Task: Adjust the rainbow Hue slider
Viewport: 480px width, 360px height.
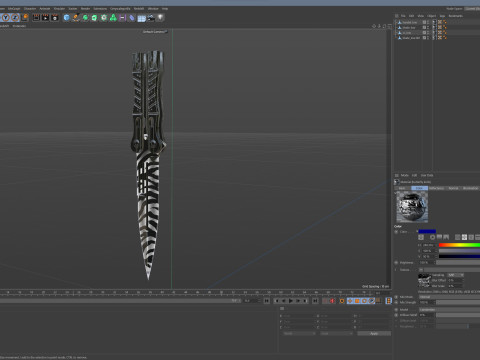Action: (459, 245)
